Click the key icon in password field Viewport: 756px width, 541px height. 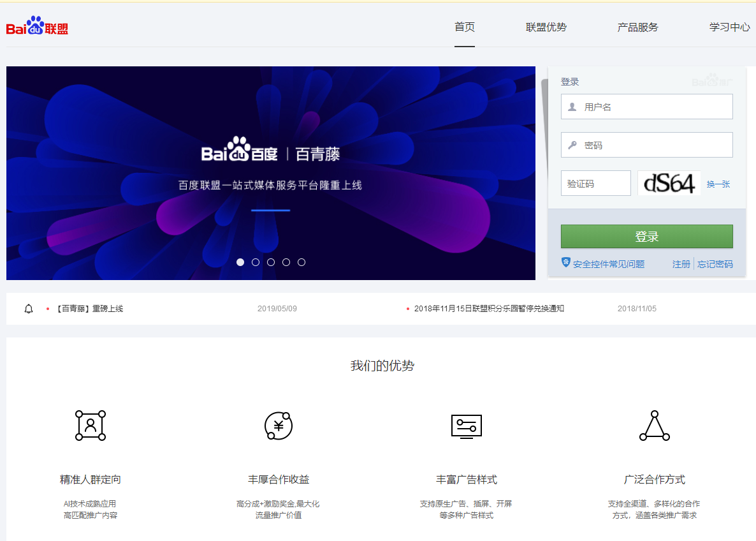pyautogui.click(x=572, y=145)
